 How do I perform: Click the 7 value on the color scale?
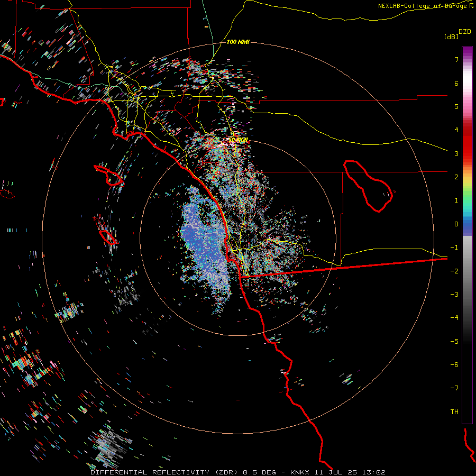point(456,59)
